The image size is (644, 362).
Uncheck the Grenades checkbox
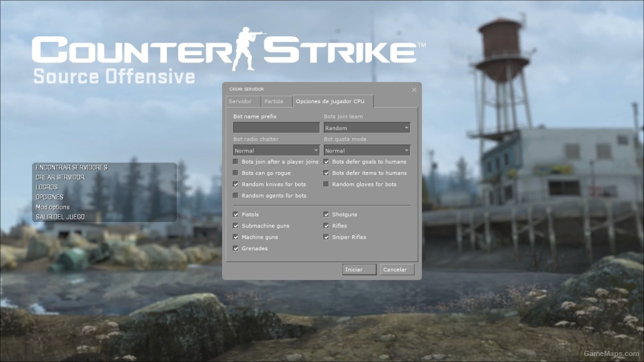(x=235, y=248)
